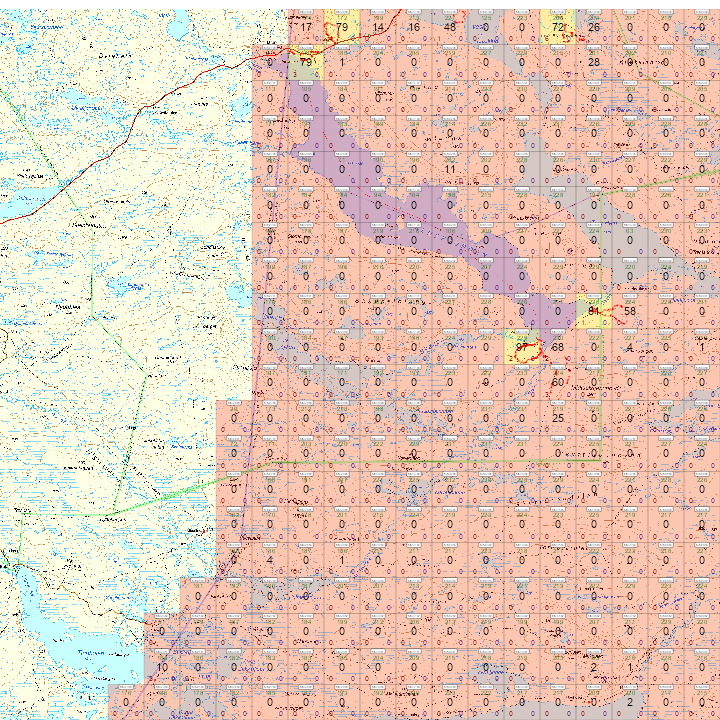
Task: Select the yellow cell with value 97
Action: pos(522,347)
